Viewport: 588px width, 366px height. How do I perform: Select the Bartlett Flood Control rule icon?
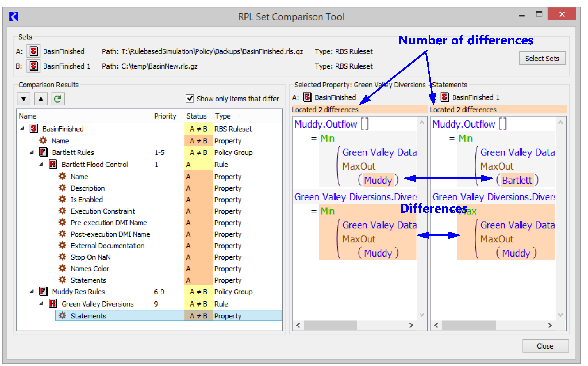[x=53, y=164]
